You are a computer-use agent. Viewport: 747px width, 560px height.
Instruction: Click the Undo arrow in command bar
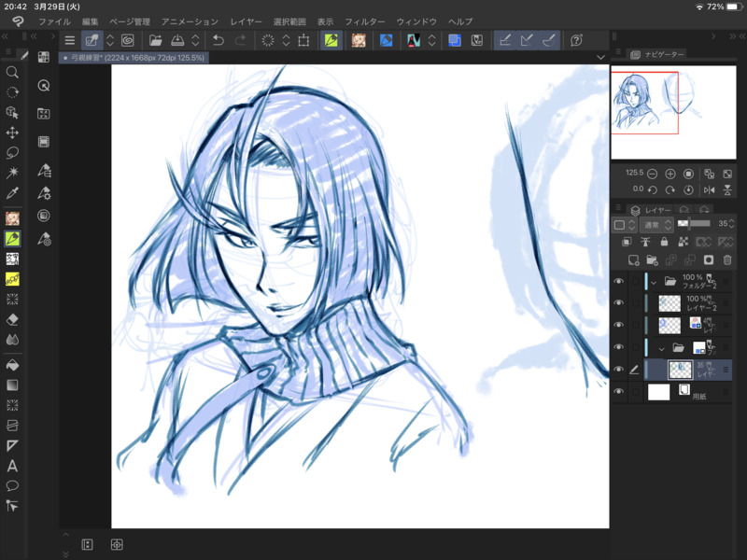(218, 40)
